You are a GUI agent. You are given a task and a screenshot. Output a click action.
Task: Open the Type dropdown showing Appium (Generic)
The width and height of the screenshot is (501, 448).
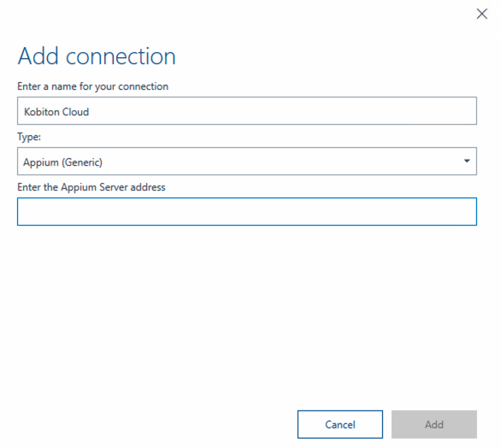[x=247, y=162]
